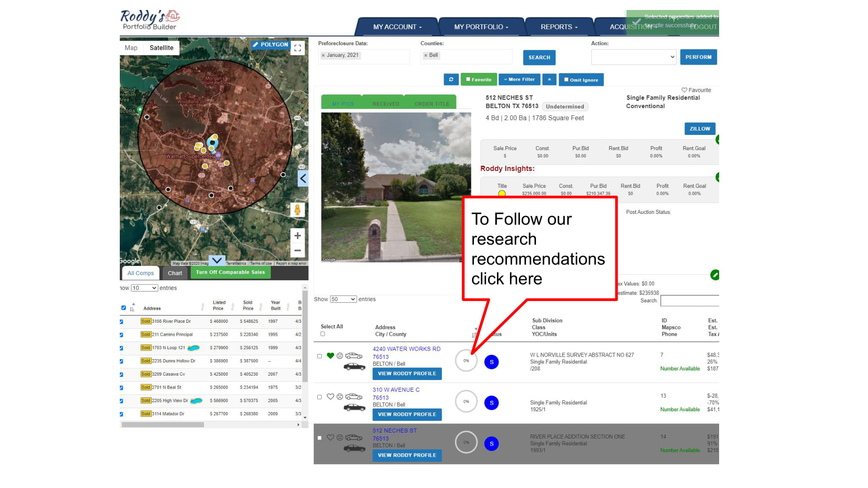Click solid car icon for 4240 Water Works
The width and height of the screenshot is (868, 488).
click(x=355, y=367)
